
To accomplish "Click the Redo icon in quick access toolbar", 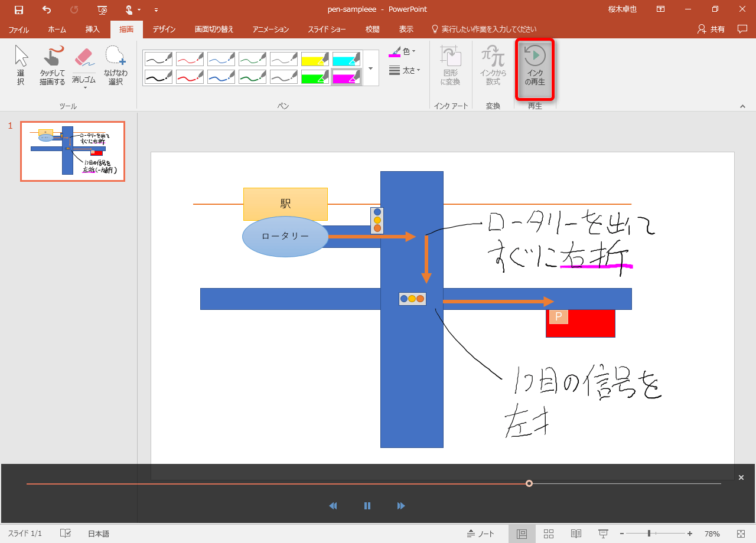I will pos(74,9).
